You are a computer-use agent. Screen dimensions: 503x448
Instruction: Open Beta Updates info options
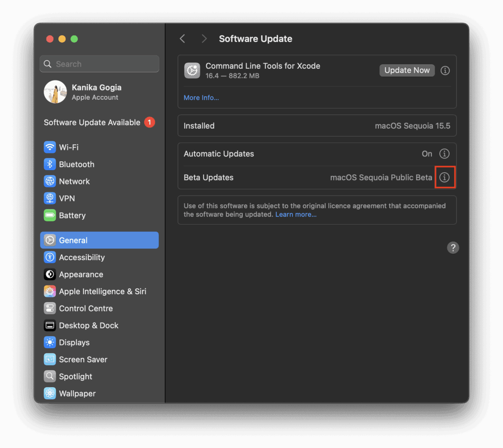click(x=444, y=177)
